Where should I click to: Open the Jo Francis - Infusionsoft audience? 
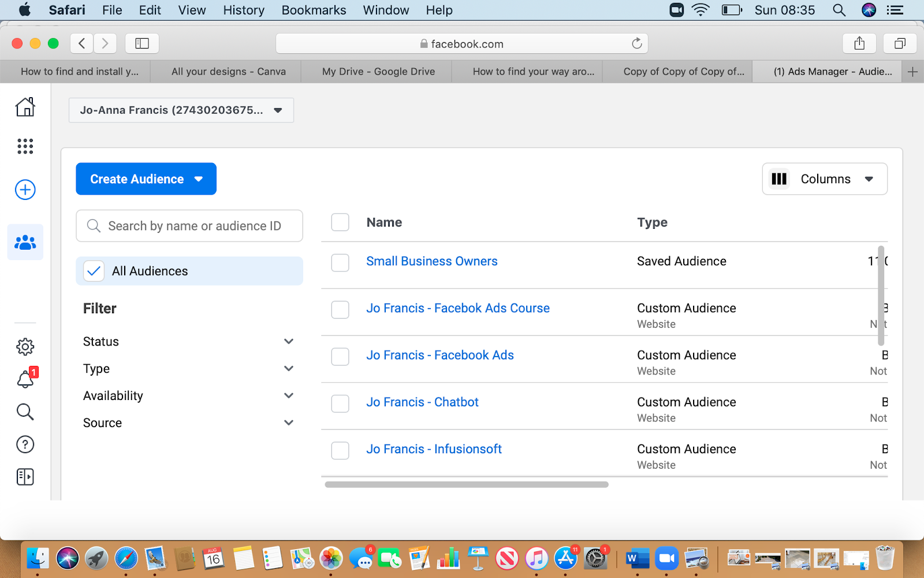[434, 449]
